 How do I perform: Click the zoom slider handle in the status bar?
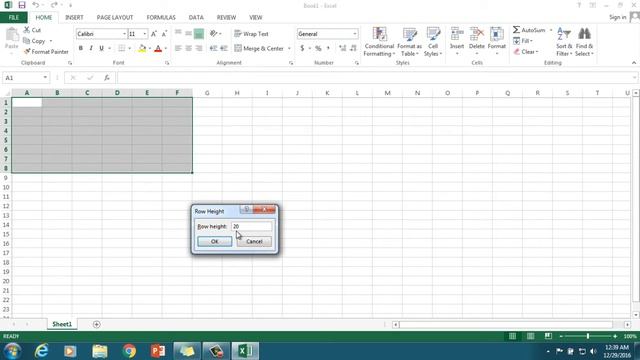click(588, 336)
